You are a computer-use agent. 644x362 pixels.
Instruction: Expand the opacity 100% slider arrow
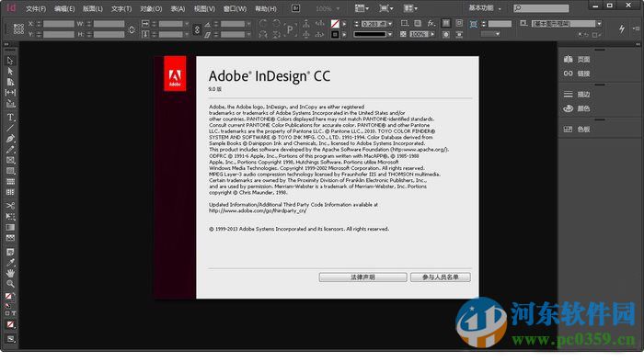[x=432, y=34]
